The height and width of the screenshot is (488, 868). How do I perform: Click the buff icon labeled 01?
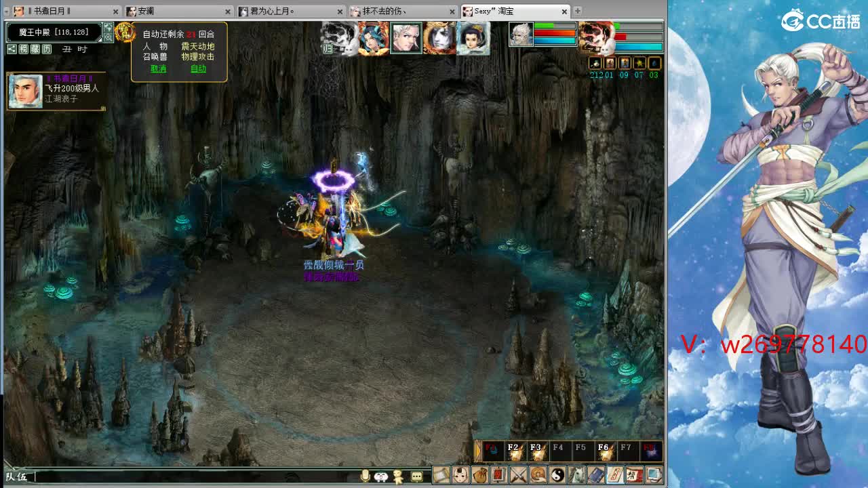610,63
